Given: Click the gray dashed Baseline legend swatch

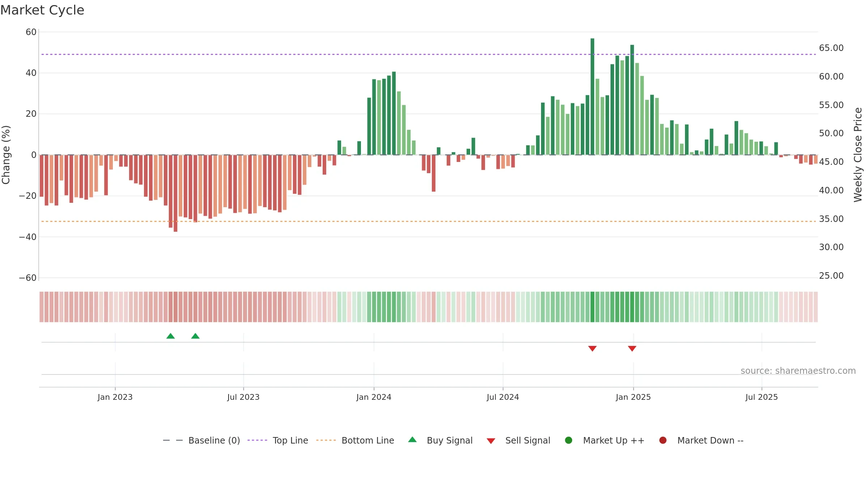Looking at the screenshot, I should click(173, 440).
